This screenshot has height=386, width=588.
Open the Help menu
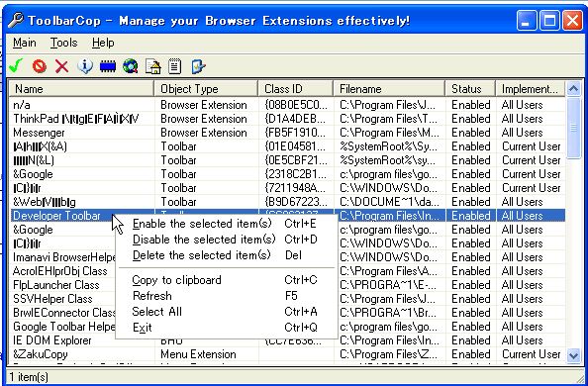(x=103, y=43)
